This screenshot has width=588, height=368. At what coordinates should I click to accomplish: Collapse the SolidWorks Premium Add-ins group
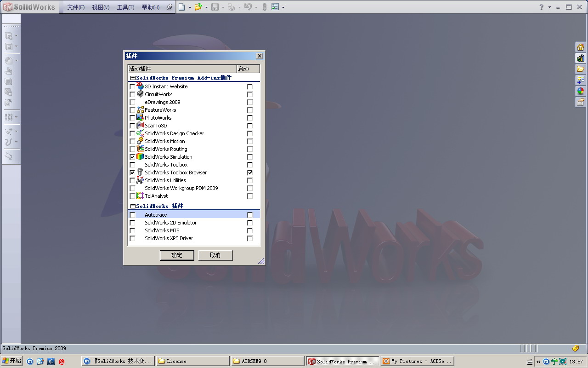[x=133, y=78]
